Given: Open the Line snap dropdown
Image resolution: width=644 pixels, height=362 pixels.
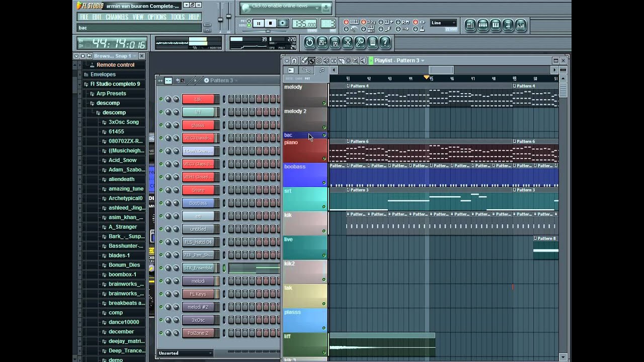Looking at the screenshot, I should (x=444, y=23).
